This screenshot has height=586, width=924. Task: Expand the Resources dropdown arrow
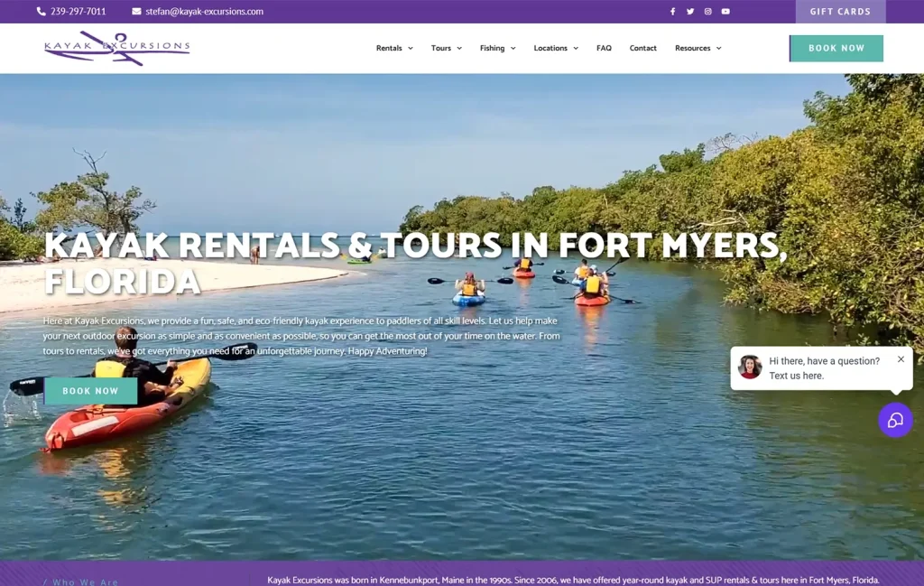tap(719, 49)
